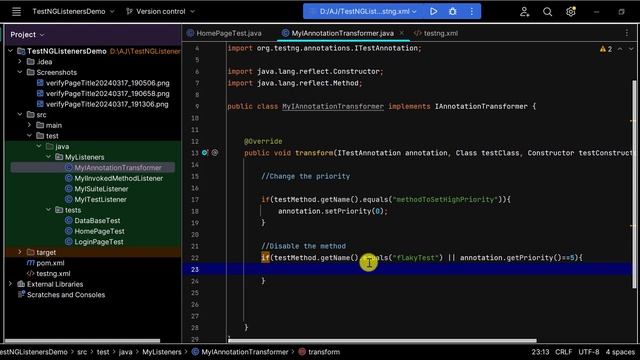Open pom.xml file
Image resolution: width=640 pixels, height=360 pixels.
click(45, 263)
